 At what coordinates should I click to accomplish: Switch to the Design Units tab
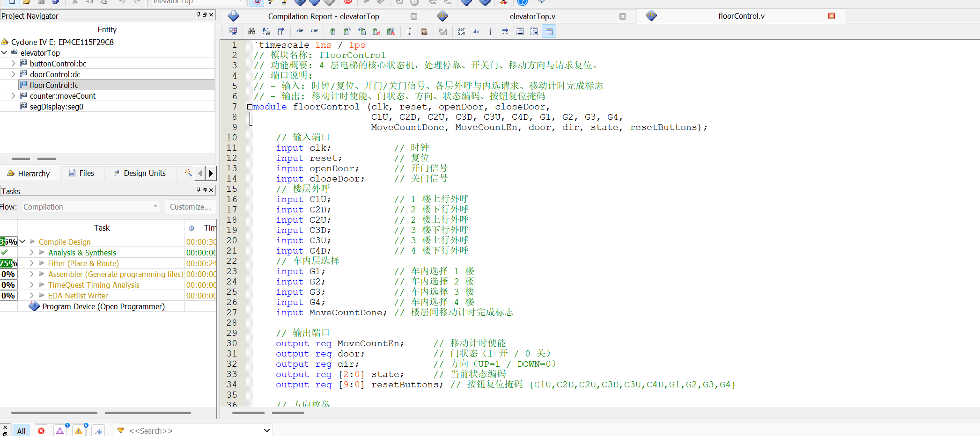pyautogui.click(x=140, y=173)
